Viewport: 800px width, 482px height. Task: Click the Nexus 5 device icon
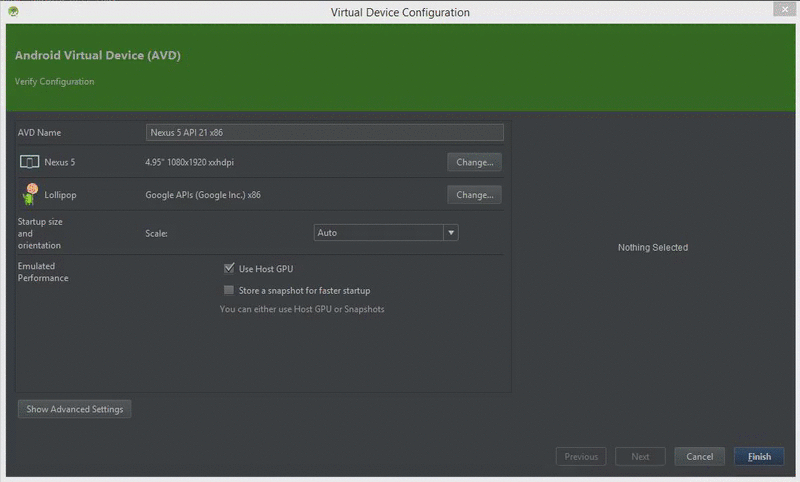tap(29, 162)
